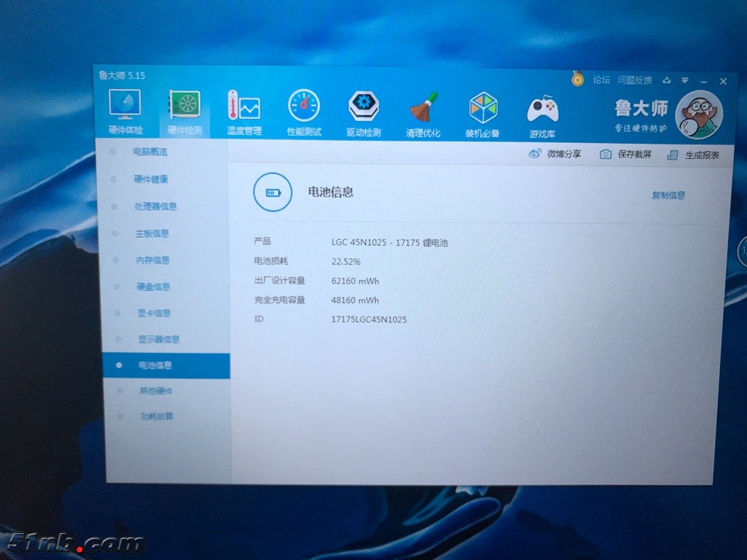Open 游戏库 game library controller icon
The image size is (747, 560).
(x=542, y=114)
